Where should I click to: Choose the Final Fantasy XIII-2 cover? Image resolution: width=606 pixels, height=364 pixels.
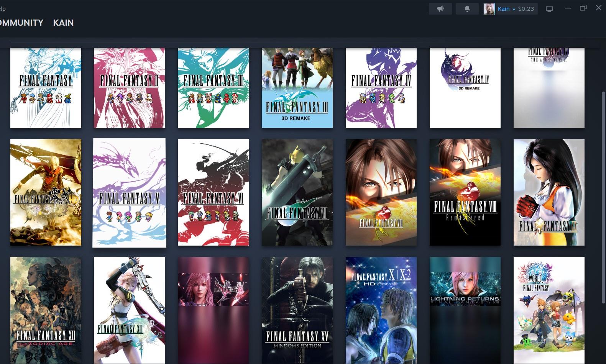click(213, 310)
